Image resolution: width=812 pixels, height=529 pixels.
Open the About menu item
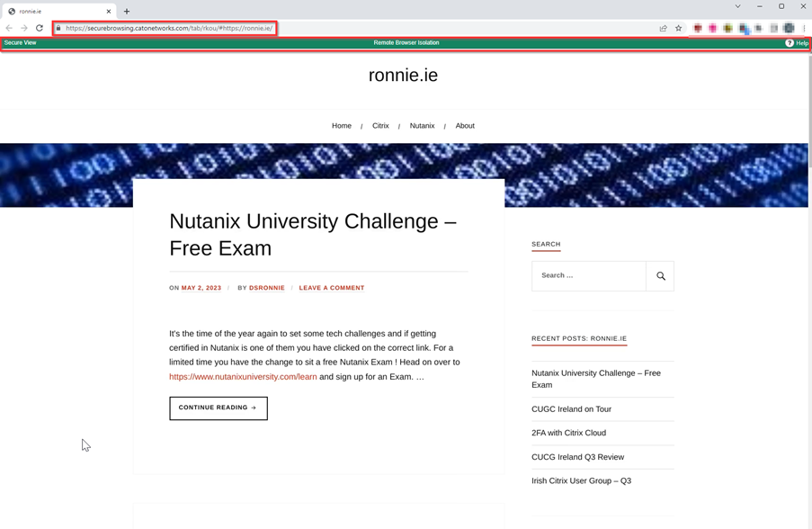tap(465, 126)
